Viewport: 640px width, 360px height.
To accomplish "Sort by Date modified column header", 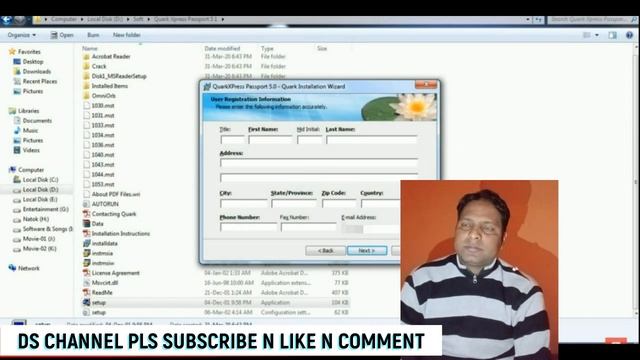I will [222, 48].
